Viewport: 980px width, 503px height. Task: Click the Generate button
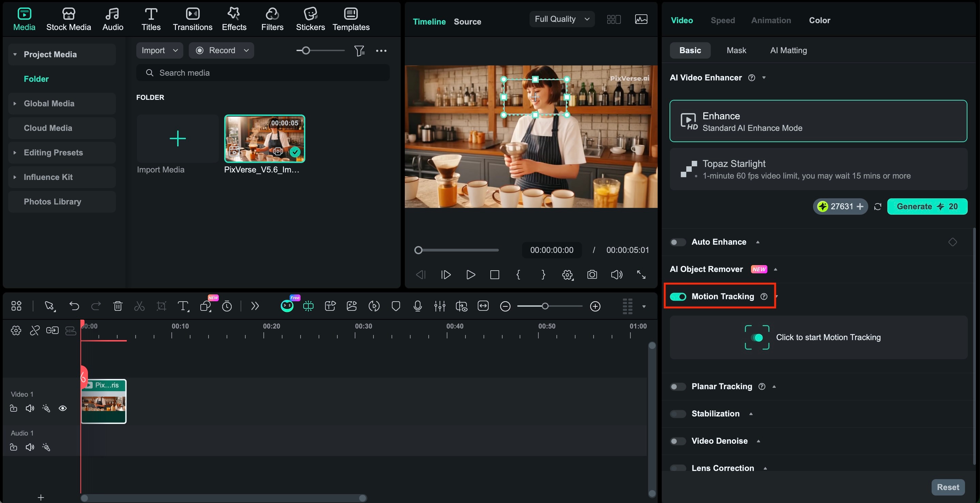(928, 206)
